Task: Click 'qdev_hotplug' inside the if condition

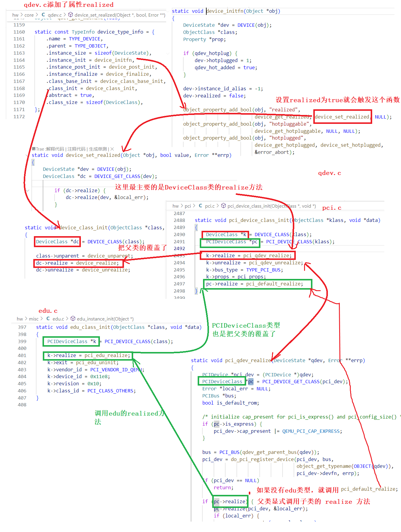Action: (x=212, y=53)
